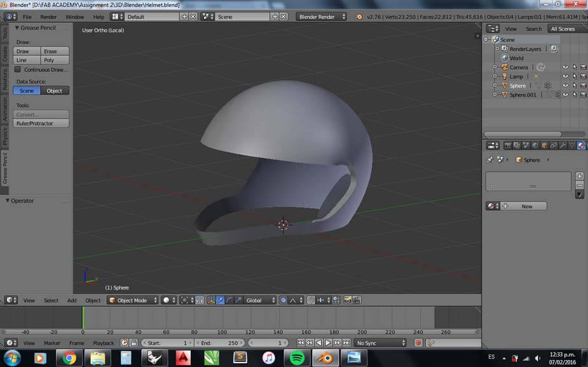Open the Object Mode dropdown
588x367 pixels.
click(x=133, y=300)
